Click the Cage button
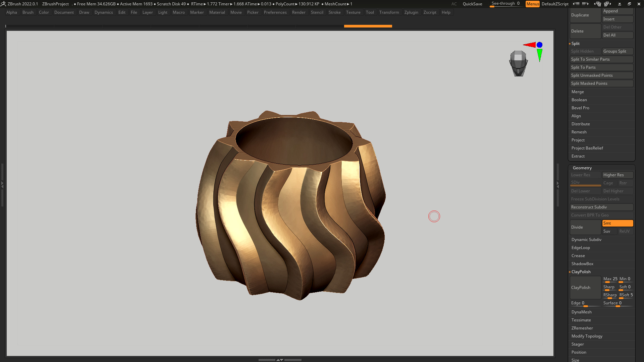644x362 pixels. click(609, 183)
